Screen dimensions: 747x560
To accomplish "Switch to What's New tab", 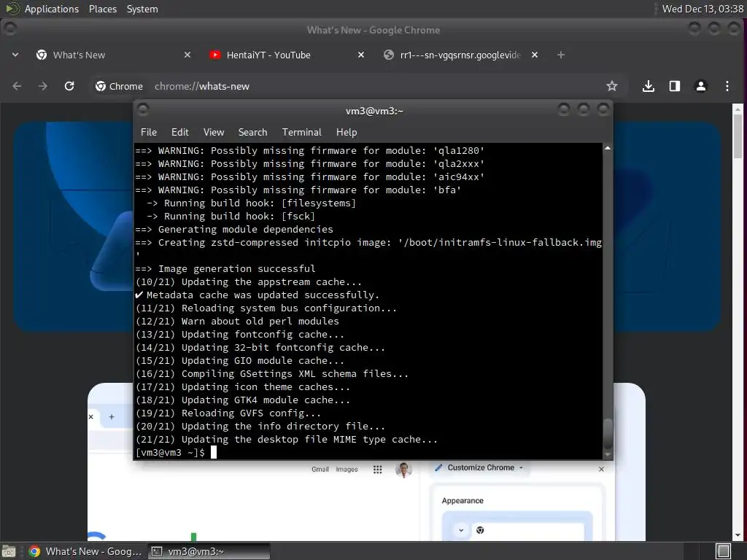I will (x=113, y=55).
